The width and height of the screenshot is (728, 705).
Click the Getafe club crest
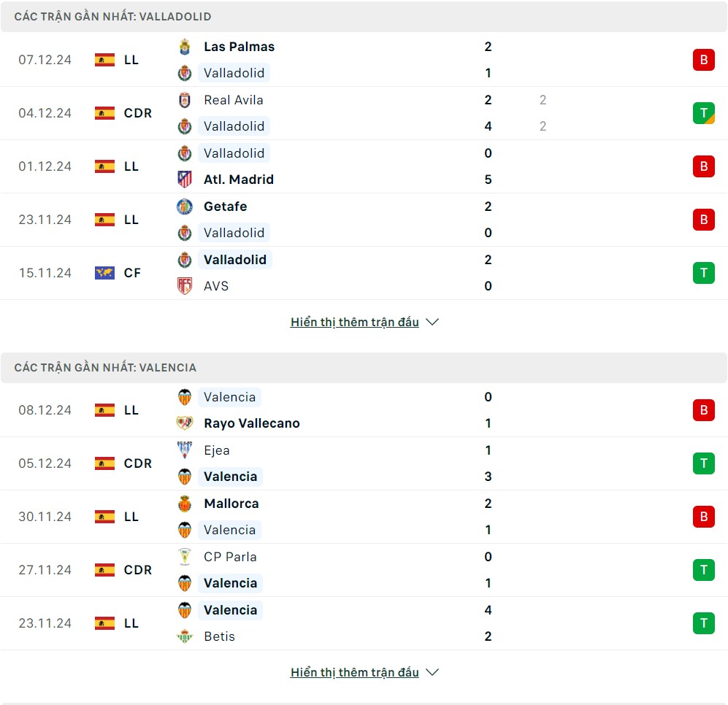pyautogui.click(x=185, y=207)
